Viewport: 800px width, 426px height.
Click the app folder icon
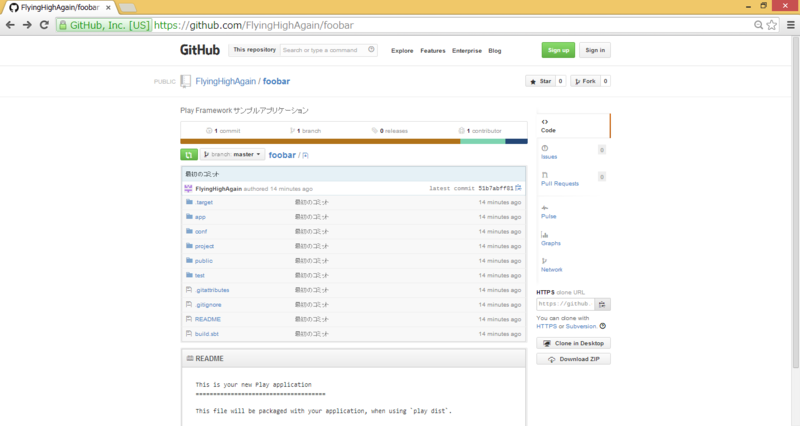point(189,217)
